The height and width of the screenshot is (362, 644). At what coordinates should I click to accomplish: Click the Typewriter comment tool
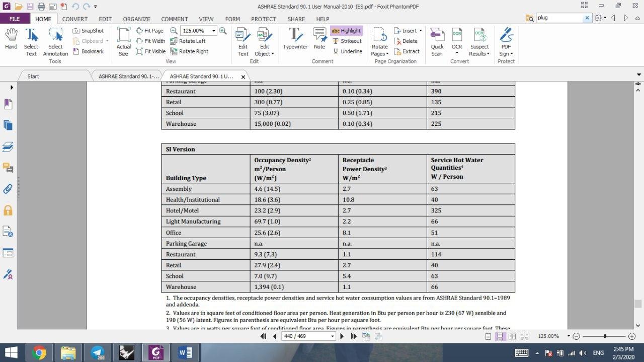[x=295, y=39]
